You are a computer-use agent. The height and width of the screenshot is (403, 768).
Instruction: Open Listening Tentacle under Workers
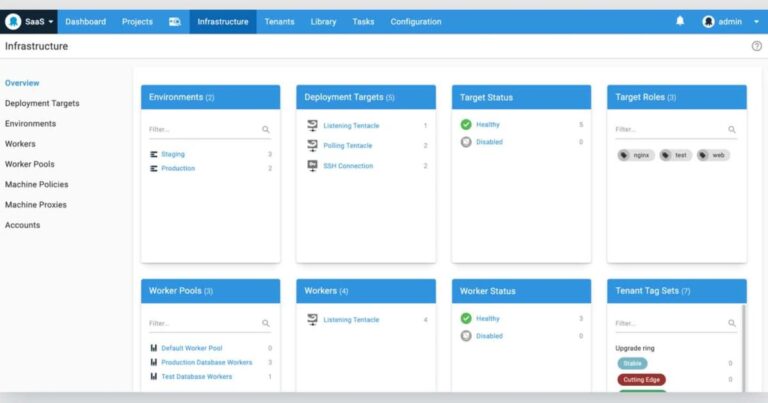pos(351,320)
